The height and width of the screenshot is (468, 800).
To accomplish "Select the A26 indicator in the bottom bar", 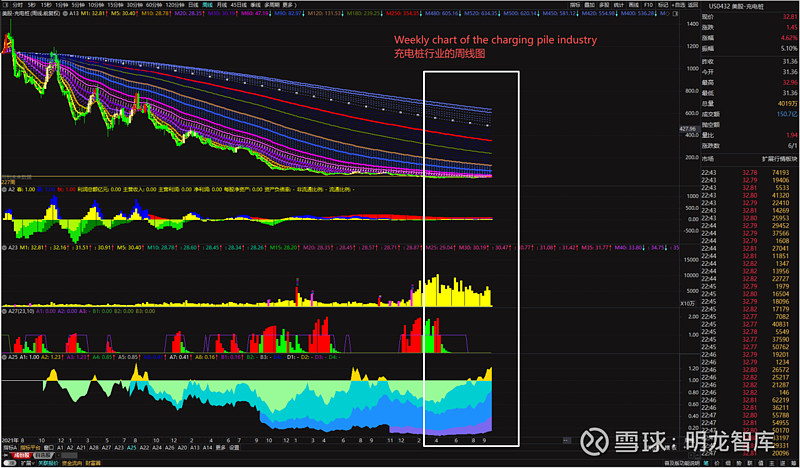I will click(x=169, y=448).
